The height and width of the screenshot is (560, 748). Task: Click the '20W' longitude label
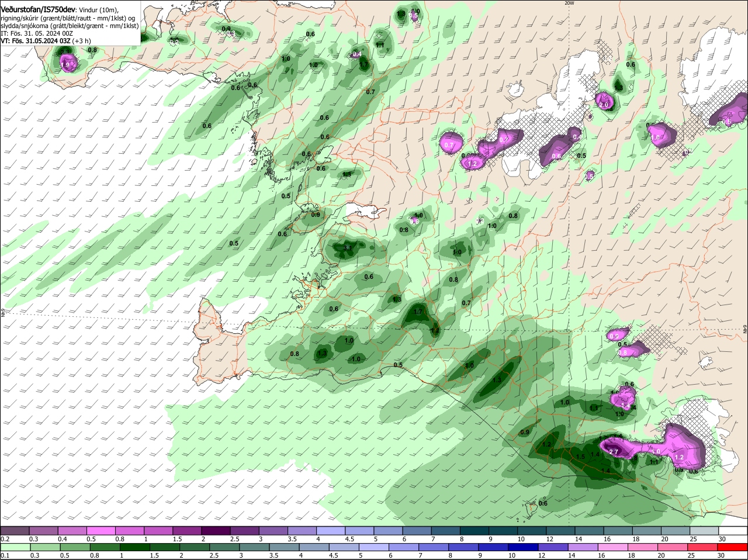click(x=569, y=3)
